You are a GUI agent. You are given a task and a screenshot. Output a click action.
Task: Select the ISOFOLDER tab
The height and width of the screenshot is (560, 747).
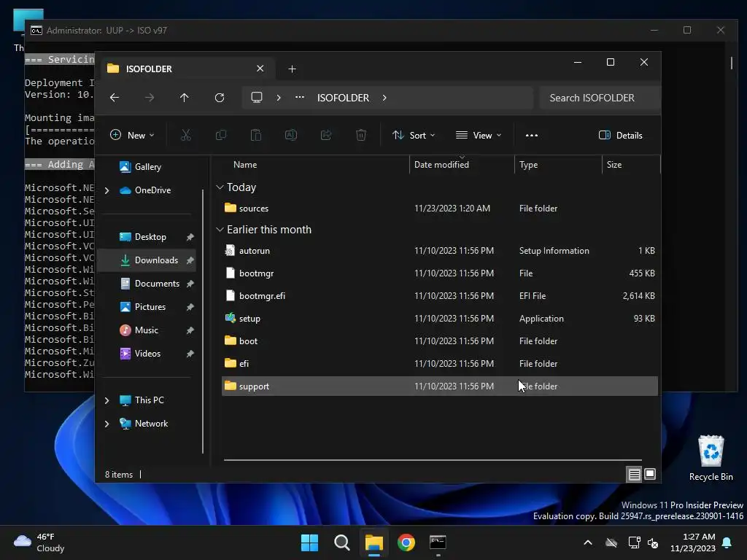pyautogui.click(x=187, y=69)
